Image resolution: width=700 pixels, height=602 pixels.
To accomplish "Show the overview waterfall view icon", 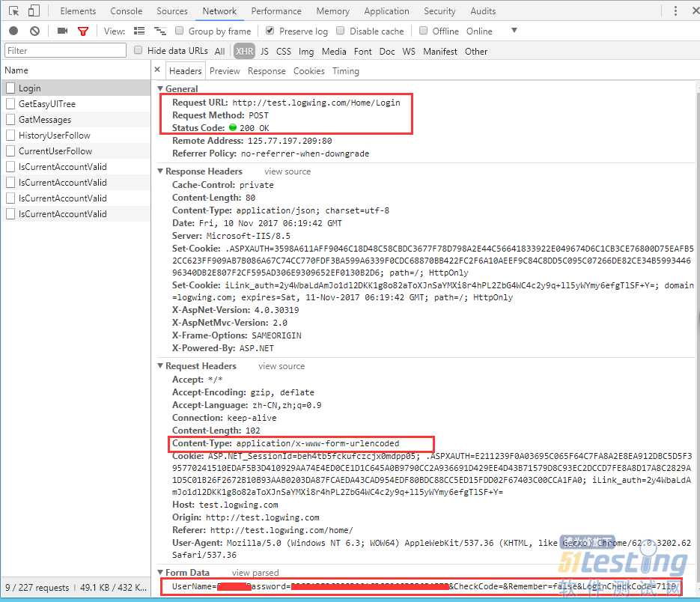I will 159,31.
